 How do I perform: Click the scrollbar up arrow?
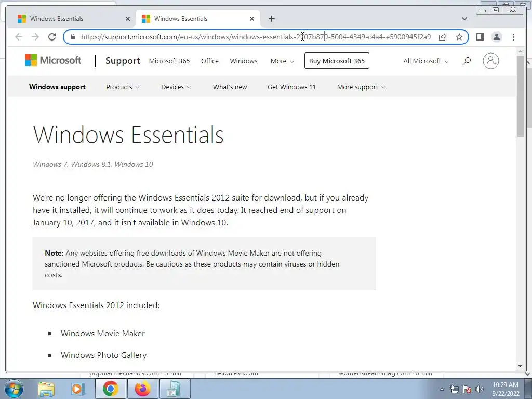click(x=521, y=51)
